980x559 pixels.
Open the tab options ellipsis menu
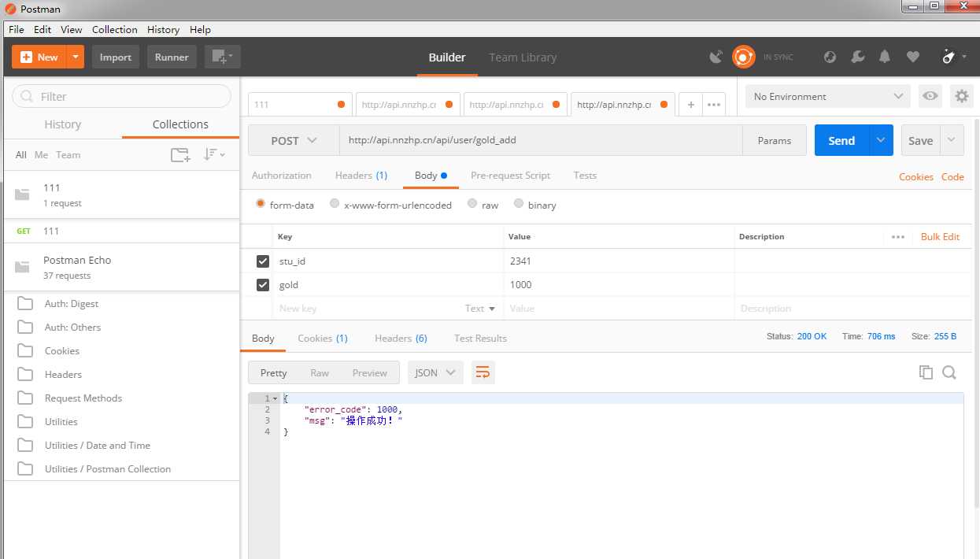713,104
